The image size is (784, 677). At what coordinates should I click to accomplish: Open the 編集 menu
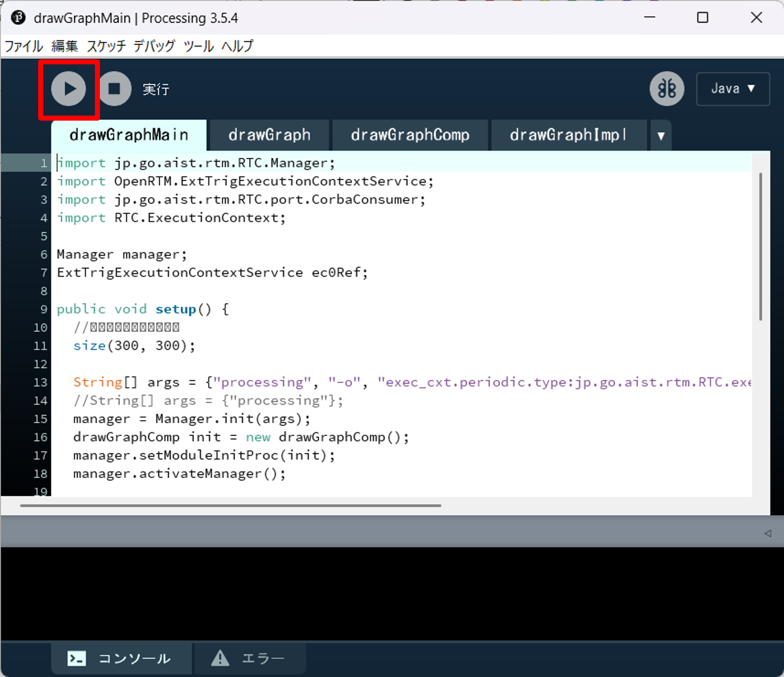64,46
